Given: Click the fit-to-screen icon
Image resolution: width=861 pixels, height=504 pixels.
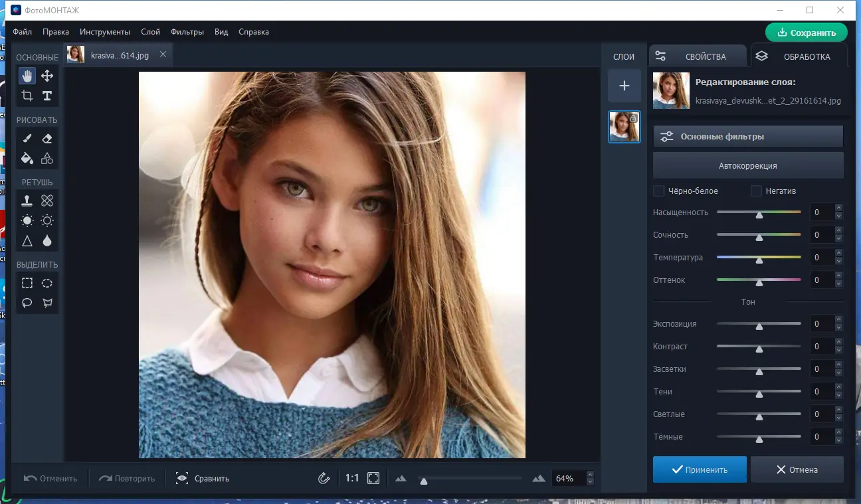Looking at the screenshot, I should (x=373, y=478).
